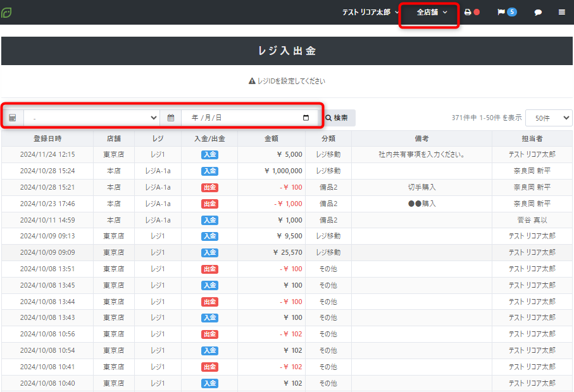Click the 入金 badge in ¥ 5,000 row
This screenshot has width=574, height=392.
pos(209,155)
